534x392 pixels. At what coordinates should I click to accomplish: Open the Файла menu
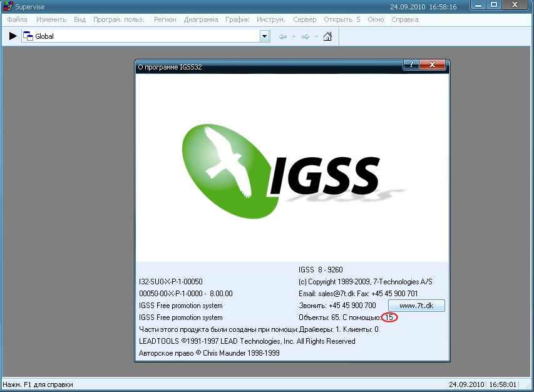click(17, 19)
